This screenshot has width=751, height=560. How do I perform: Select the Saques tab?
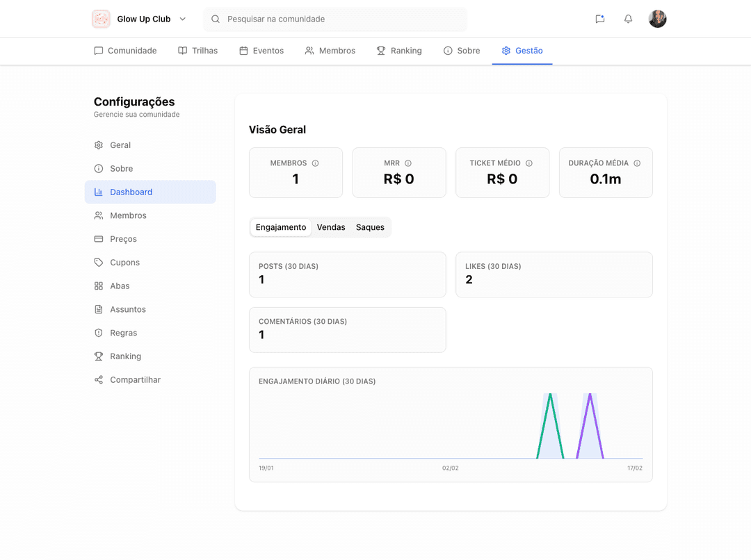[370, 227]
